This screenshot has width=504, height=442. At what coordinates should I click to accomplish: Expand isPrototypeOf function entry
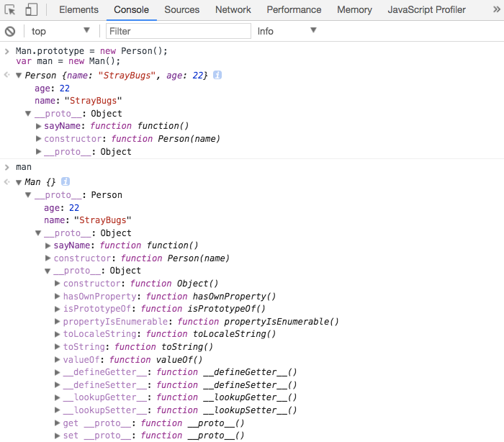tap(57, 309)
